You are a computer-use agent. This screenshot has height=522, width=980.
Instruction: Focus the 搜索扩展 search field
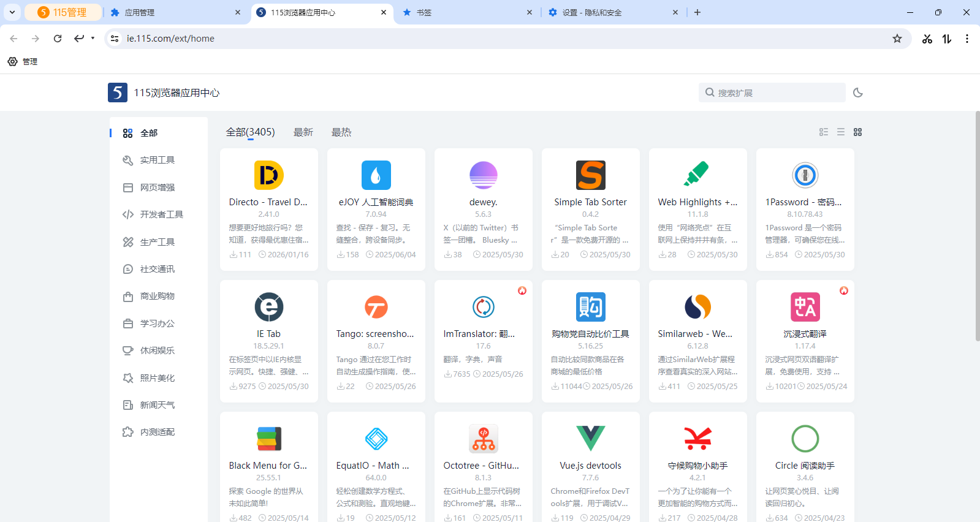point(778,93)
